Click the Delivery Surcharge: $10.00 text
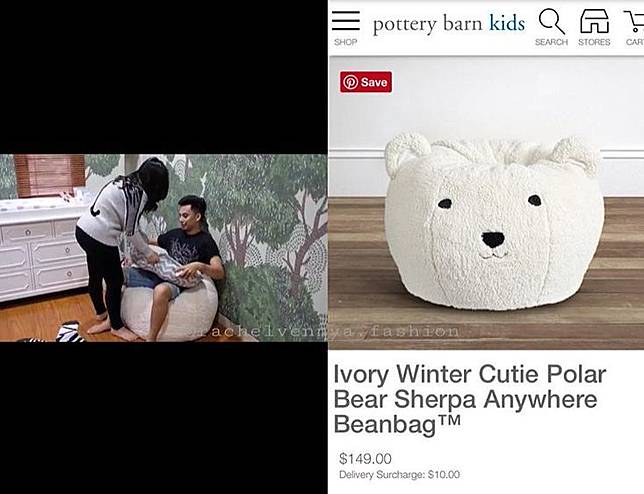Viewport: 644px width, 494px height. pyautogui.click(x=399, y=475)
